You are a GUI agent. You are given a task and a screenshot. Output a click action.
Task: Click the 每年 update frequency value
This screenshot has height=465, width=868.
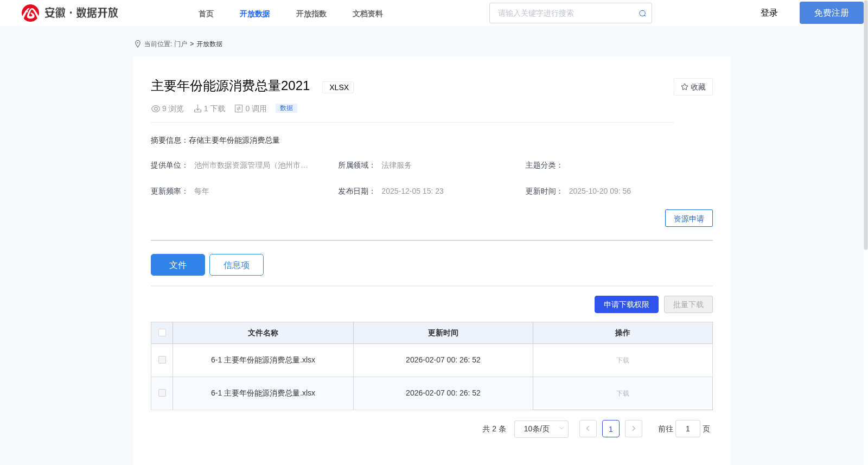(x=202, y=191)
